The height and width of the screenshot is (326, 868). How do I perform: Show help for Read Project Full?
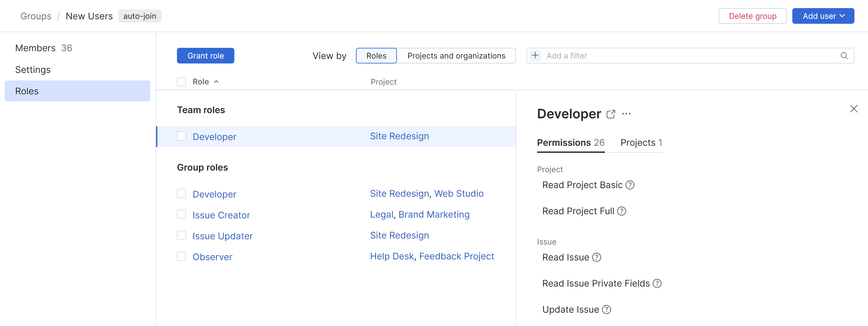click(x=621, y=211)
